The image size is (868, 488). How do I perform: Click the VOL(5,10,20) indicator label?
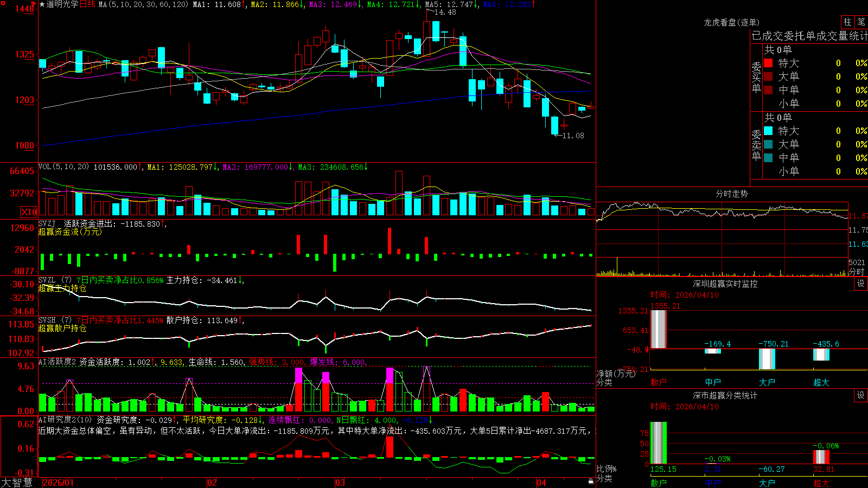63,167
